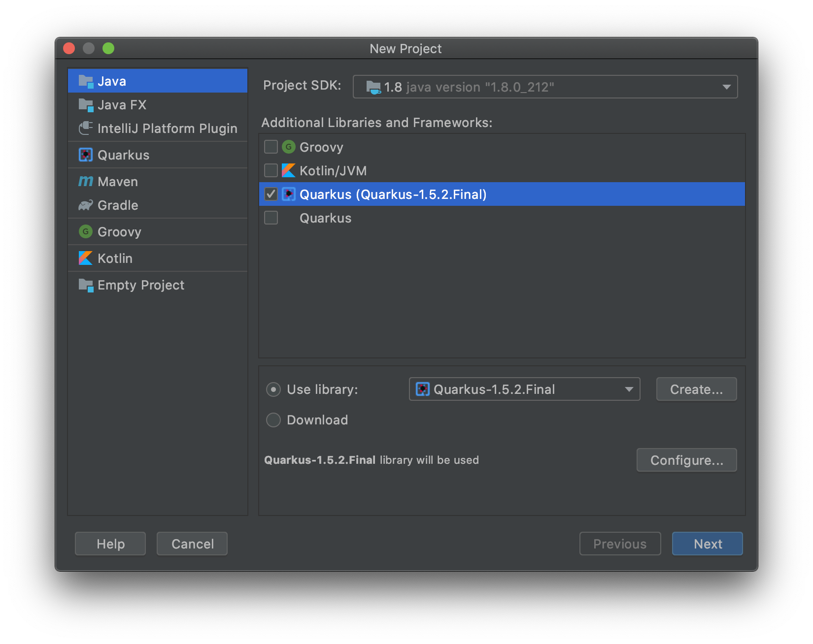Select IntelliJ Platform Plugin project type
Image resolution: width=813 pixels, height=644 pixels.
click(158, 129)
